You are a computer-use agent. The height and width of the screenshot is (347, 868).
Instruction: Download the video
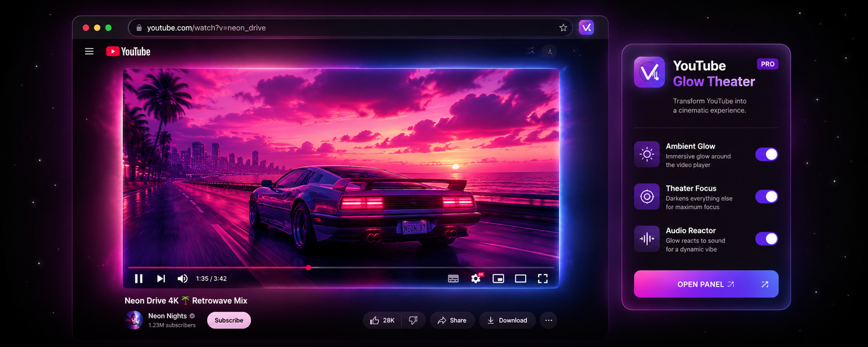(x=507, y=320)
